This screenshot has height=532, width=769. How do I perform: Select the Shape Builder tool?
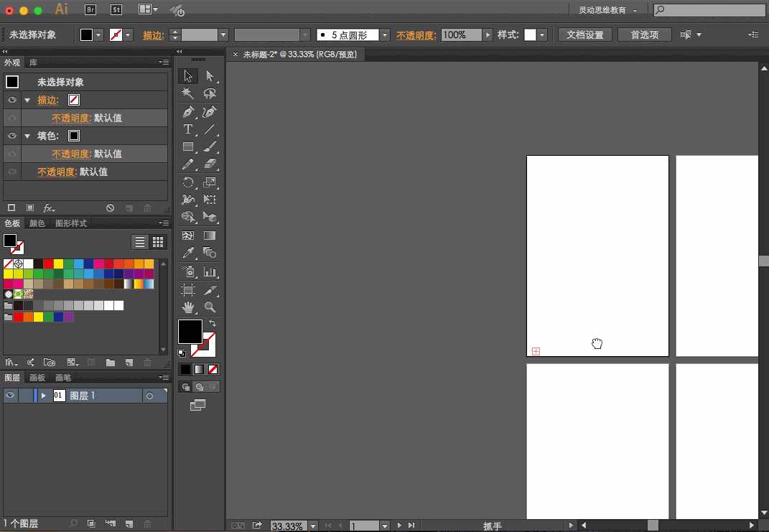coord(188,217)
